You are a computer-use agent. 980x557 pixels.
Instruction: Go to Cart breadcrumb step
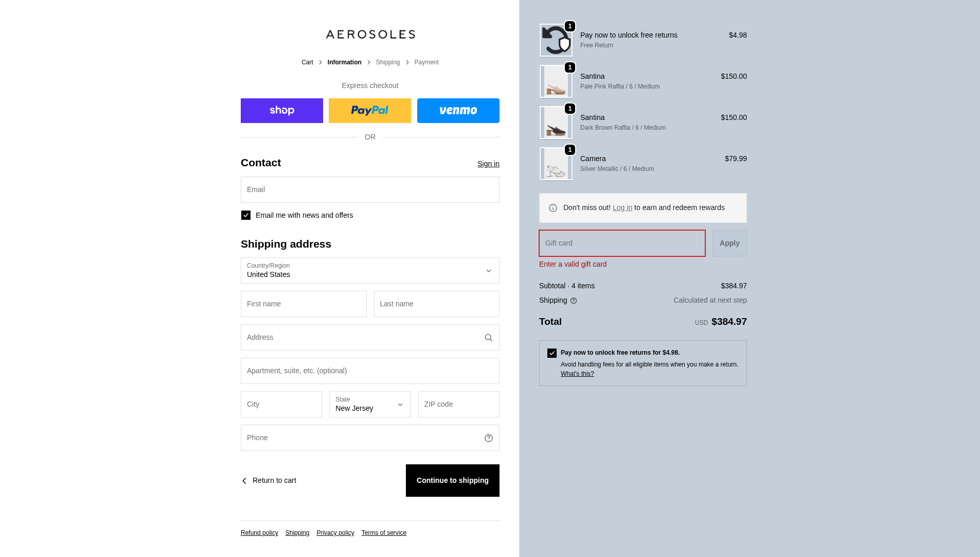[x=307, y=62]
